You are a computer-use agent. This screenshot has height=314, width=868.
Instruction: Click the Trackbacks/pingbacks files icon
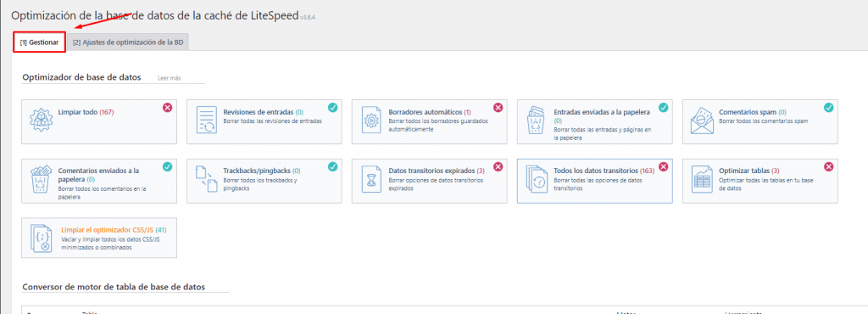[207, 179]
